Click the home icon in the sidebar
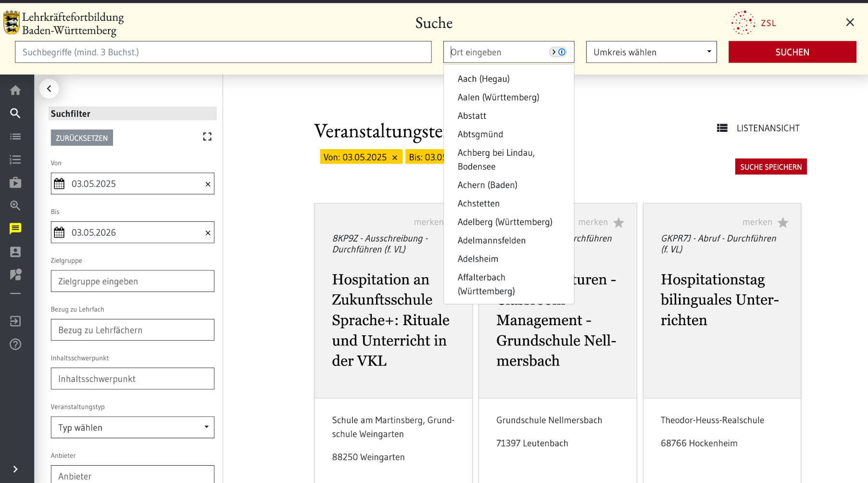This screenshot has width=868, height=483. coord(15,90)
